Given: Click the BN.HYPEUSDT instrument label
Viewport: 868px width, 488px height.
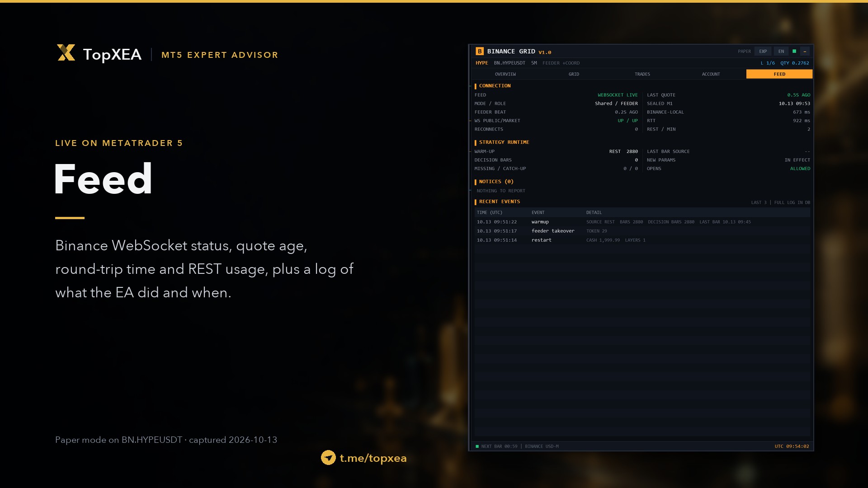Looking at the screenshot, I should pos(509,63).
